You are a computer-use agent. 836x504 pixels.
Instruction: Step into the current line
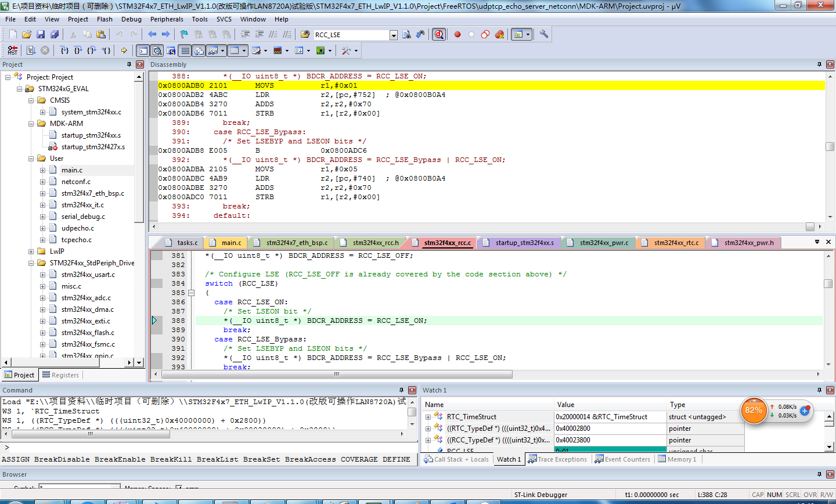[x=65, y=51]
